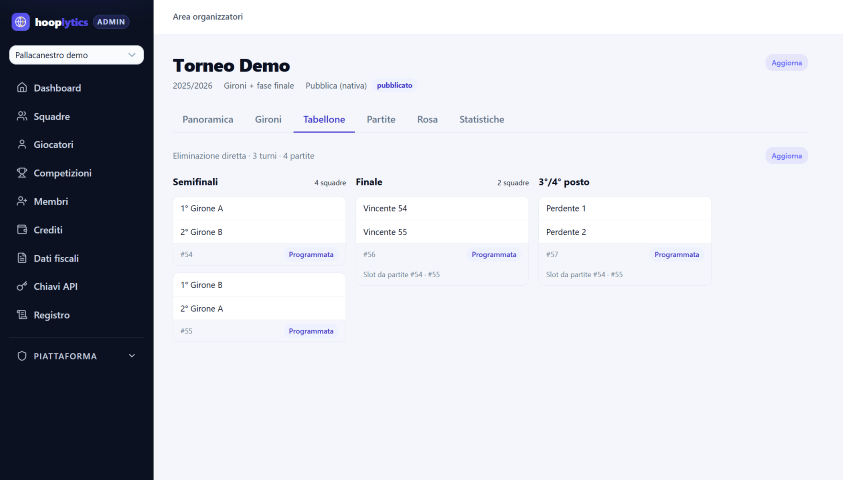Click the Chiavi API key icon
The width and height of the screenshot is (843, 480).
(x=22, y=286)
